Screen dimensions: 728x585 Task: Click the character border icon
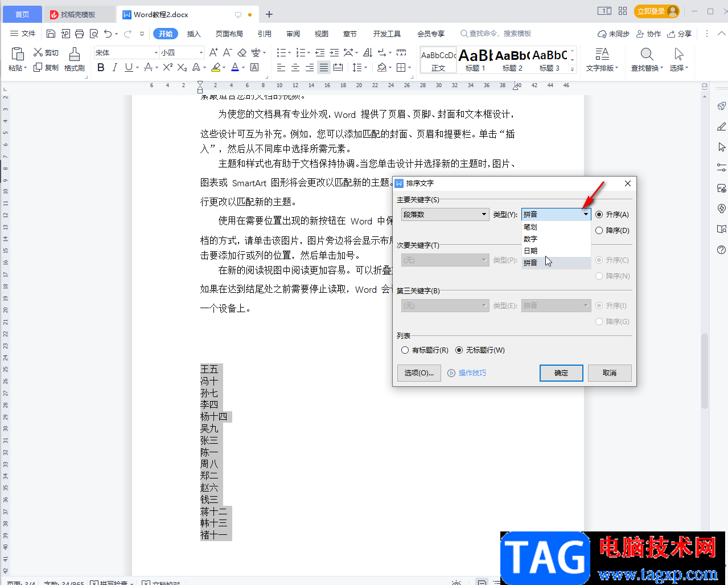[x=254, y=67]
